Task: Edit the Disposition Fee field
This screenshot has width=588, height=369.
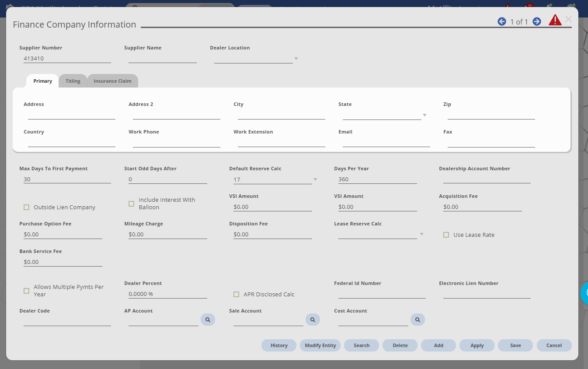Action: [273, 234]
